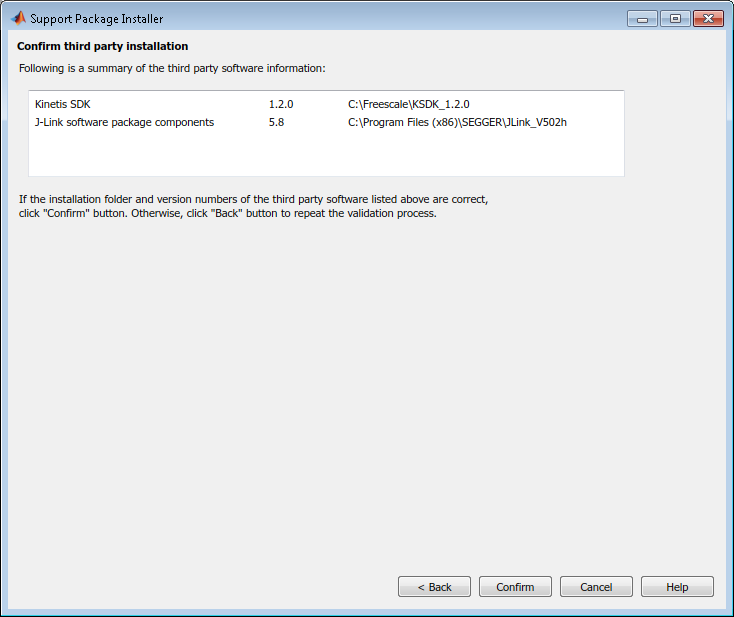
Task: Select the J-Link software package components entry
Action: [x=125, y=122]
